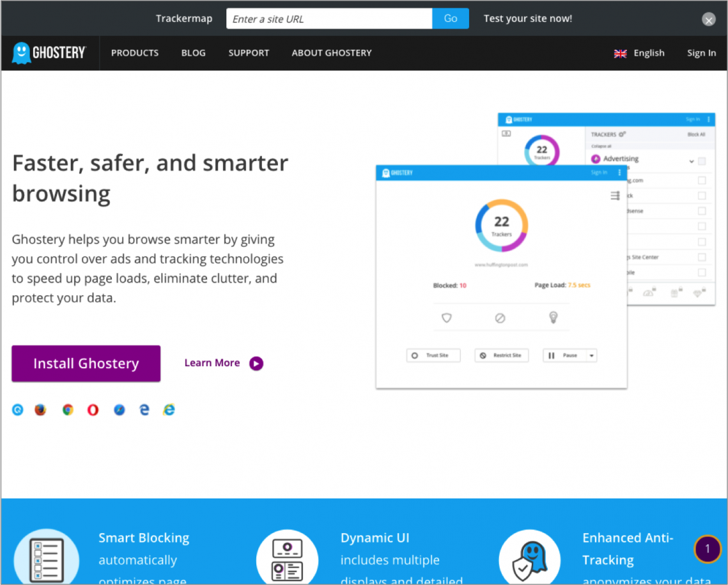The image size is (728, 585).
Task: Focus the Enter a site URL field
Action: pyautogui.click(x=329, y=19)
